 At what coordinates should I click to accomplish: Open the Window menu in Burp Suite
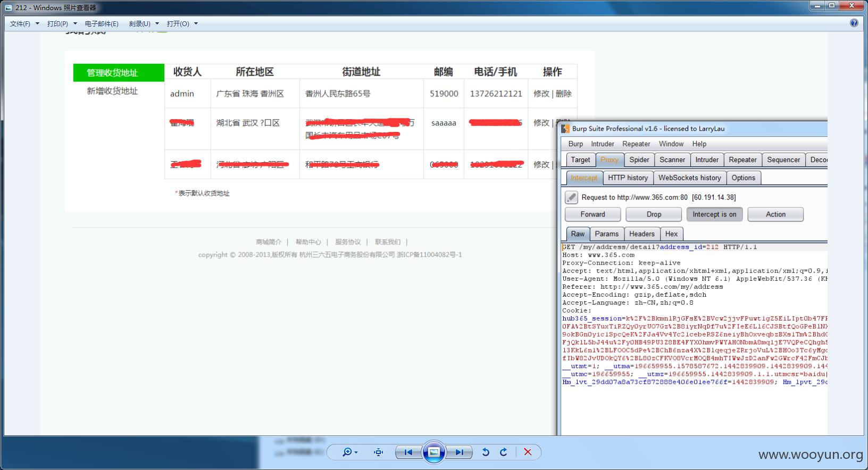pyautogui.click(x=671, y=144)
